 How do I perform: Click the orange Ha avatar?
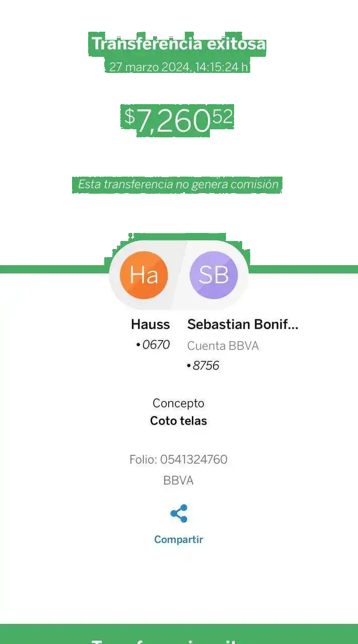(144, 275)
